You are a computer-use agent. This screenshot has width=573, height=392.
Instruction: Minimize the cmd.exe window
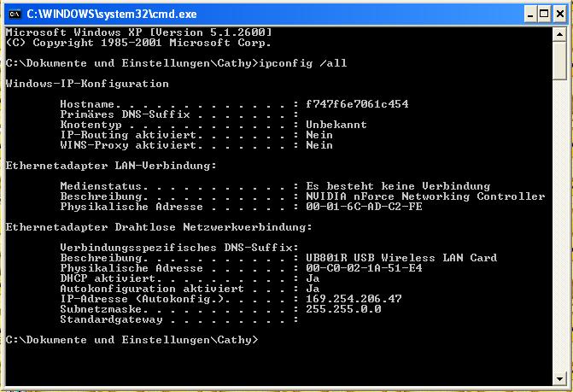(530, 15)
